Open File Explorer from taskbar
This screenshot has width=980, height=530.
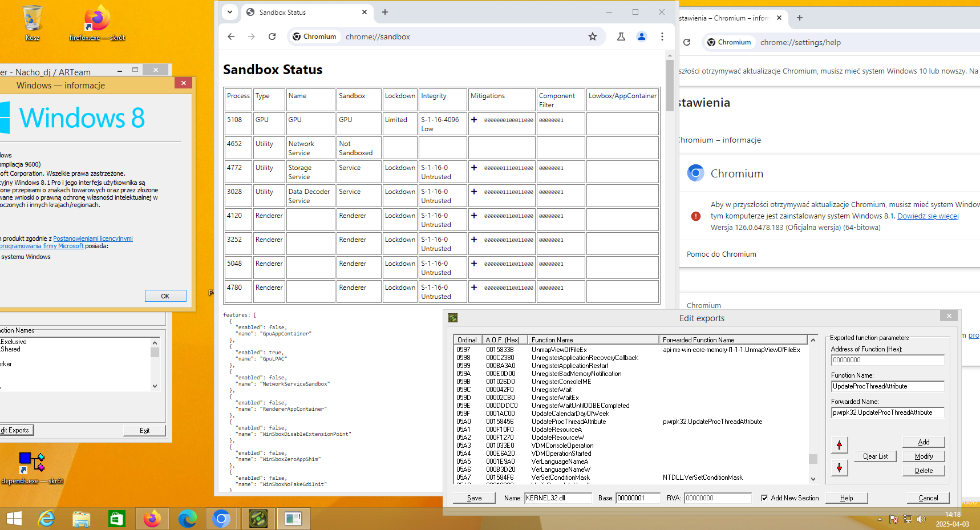pos(82,519)
